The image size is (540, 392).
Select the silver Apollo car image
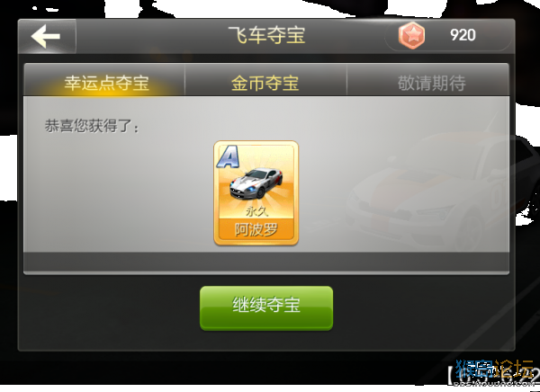click(256, 183)
